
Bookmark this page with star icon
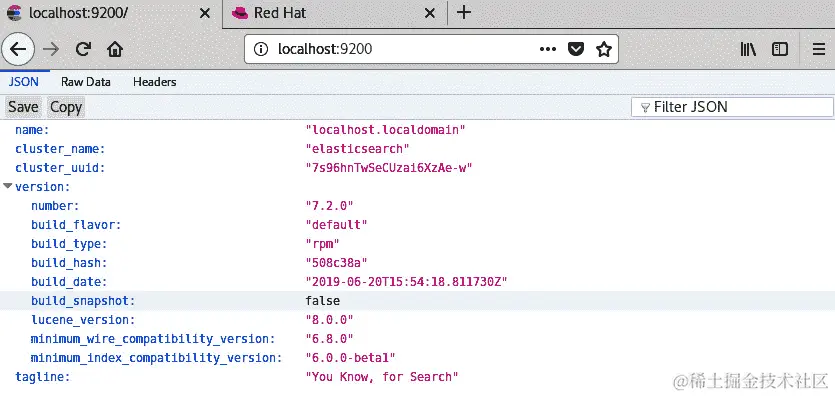[x=603, y=49]
